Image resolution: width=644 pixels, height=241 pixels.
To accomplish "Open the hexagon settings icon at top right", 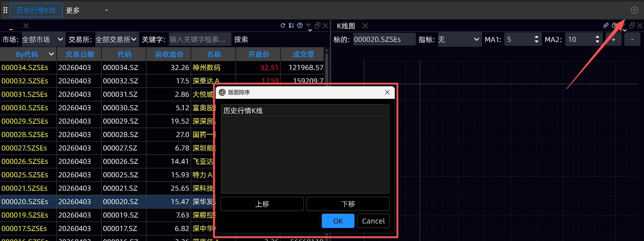I will (634, 10).
